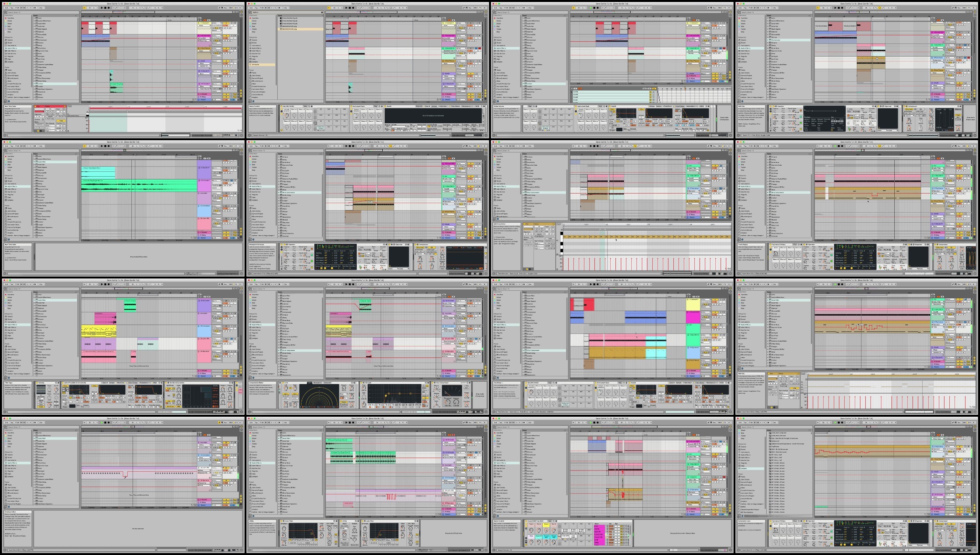Adjust Glue Compressor Threshold knob
Viewport: 980px width, 555px height.
coord(447,402)
